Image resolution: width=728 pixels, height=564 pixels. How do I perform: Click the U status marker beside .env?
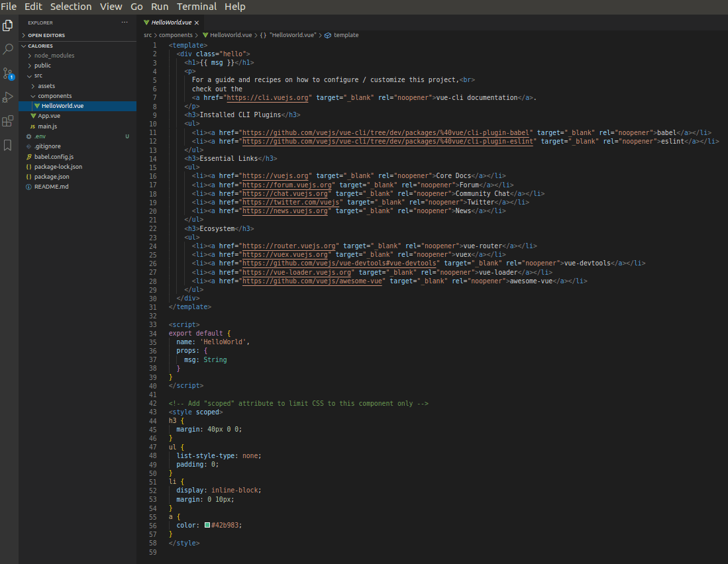[x=127, y=136]
